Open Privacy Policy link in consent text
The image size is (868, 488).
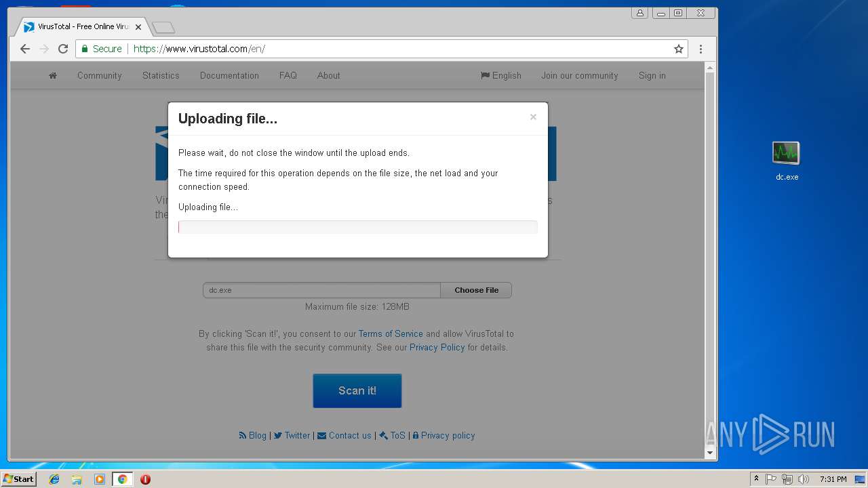point(437,347)
